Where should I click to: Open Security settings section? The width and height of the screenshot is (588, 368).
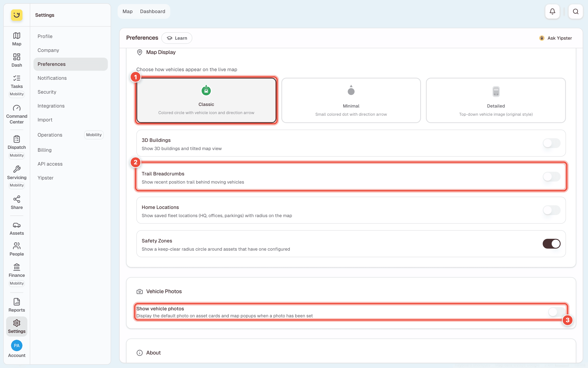tap(70, 92)
